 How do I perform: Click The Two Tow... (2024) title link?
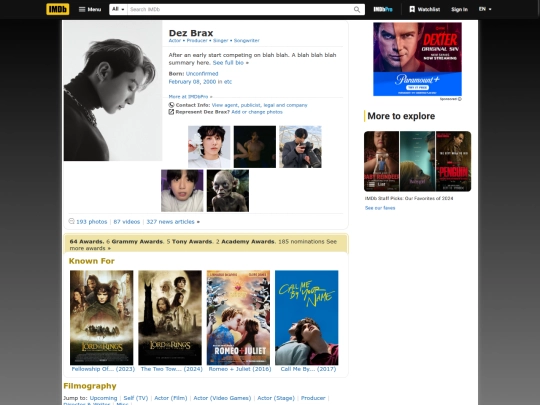click(x=172, y=369)
